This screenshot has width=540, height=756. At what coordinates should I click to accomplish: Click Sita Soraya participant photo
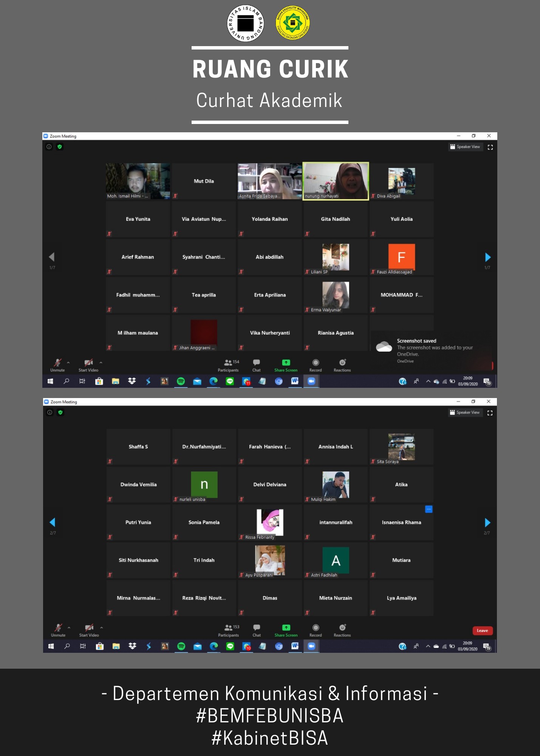coord(401,446)
